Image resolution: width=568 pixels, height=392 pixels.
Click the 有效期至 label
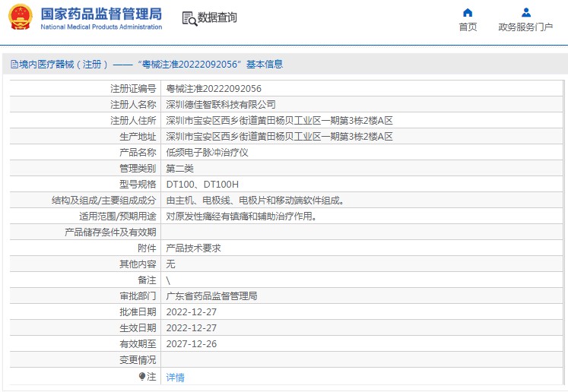click(x=138, y=343)
